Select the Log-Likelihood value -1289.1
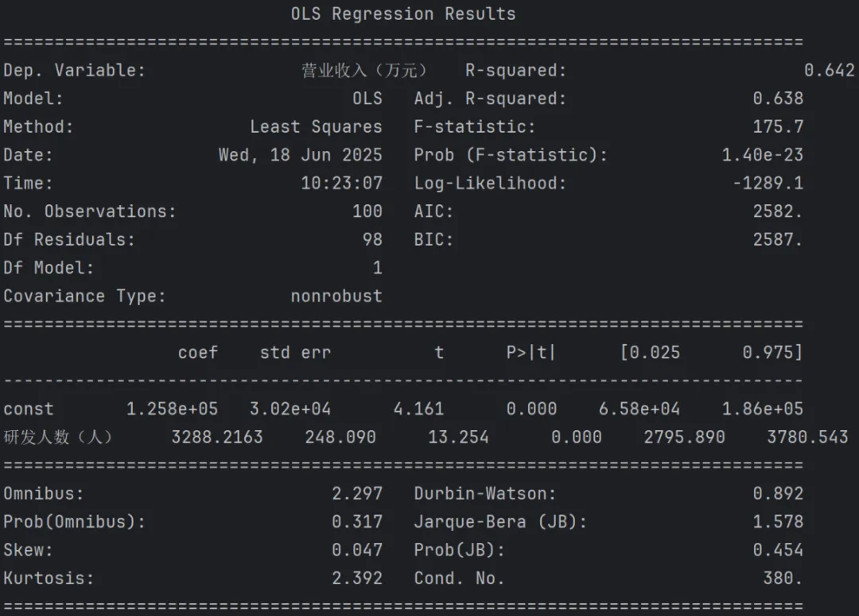Screen dimensions: 859x616 (x=768, y=183)
